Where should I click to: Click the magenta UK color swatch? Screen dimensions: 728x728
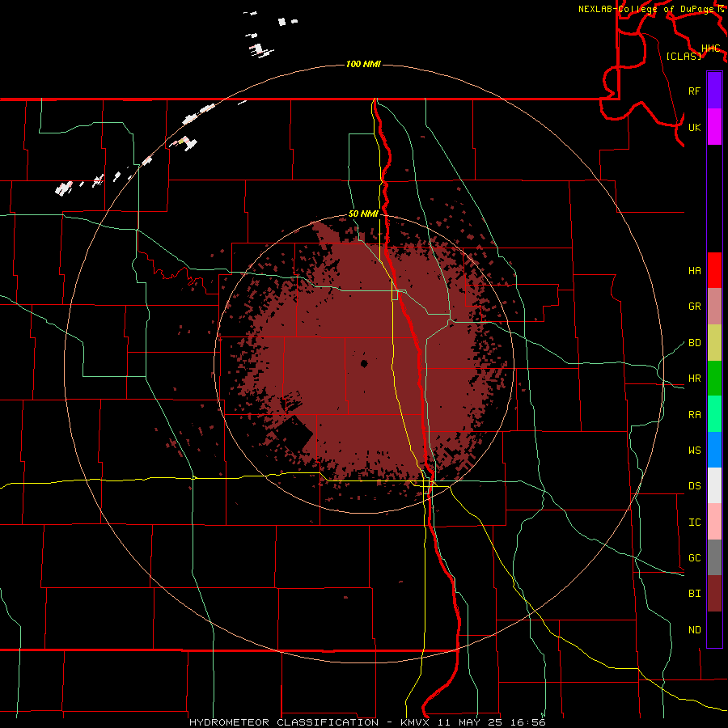tap(714, 126)
